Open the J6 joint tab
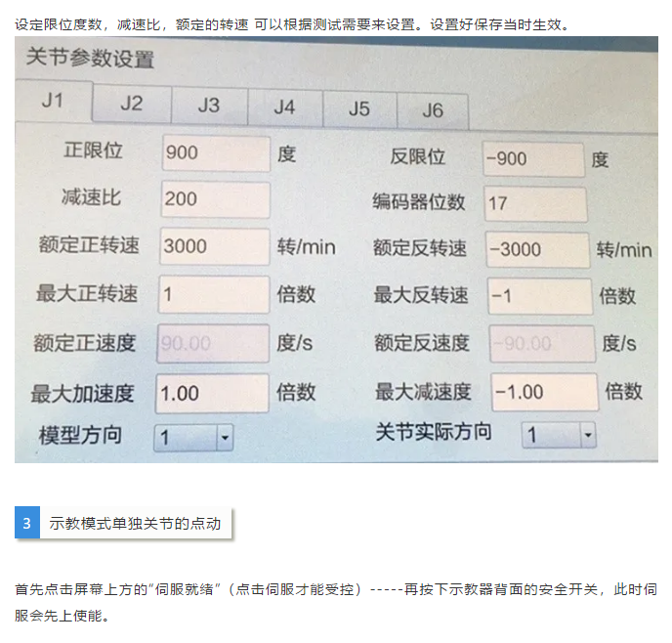 tap(433, 110)
